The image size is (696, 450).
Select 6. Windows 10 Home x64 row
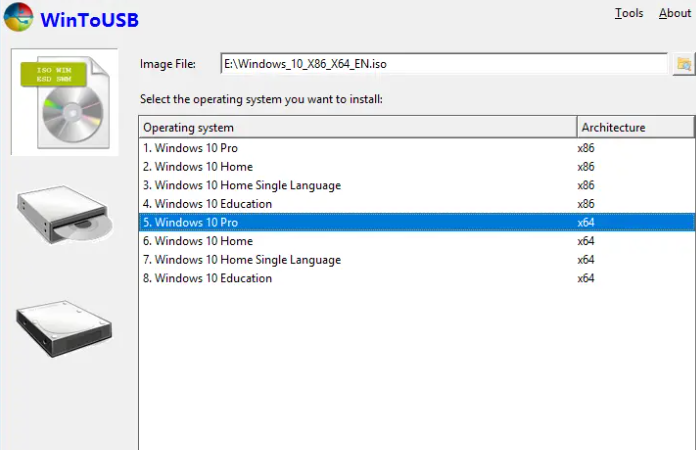417,241
